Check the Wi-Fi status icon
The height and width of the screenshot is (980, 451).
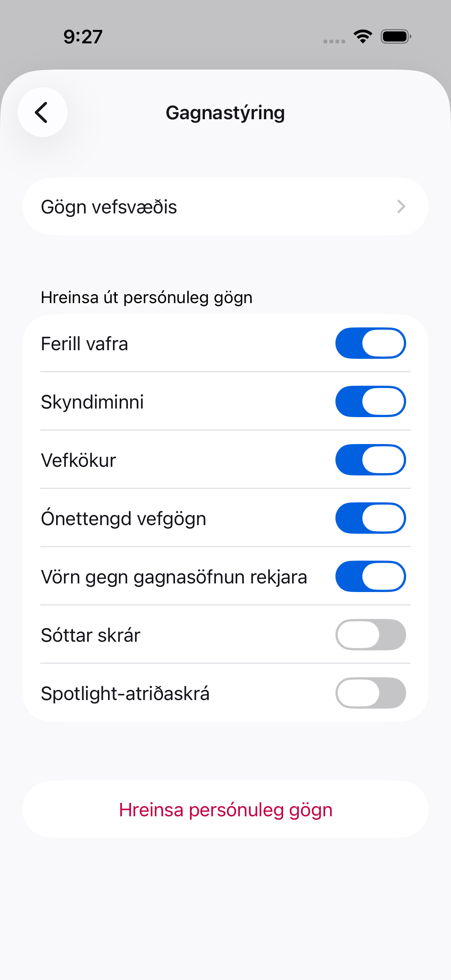coord(363,37)
